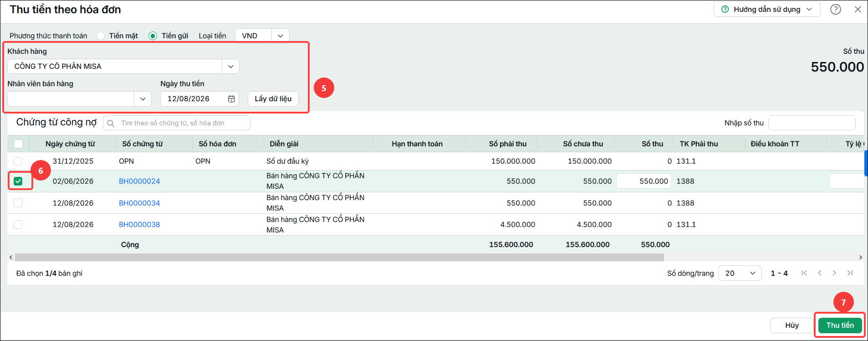Select the Tiền mặt payment option
This screenshot has width=868, height=341.
coord(101,36)
